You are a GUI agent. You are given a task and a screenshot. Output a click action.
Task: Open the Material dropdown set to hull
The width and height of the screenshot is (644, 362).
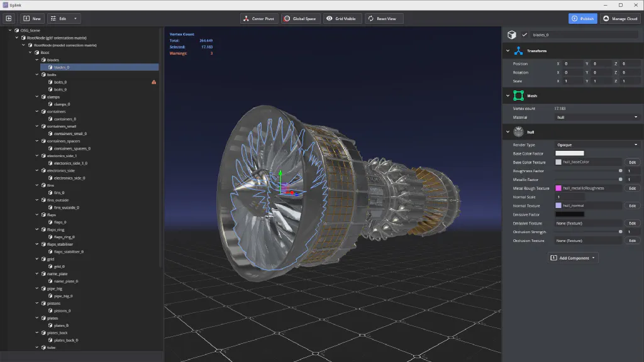click(x=597, y=118)
